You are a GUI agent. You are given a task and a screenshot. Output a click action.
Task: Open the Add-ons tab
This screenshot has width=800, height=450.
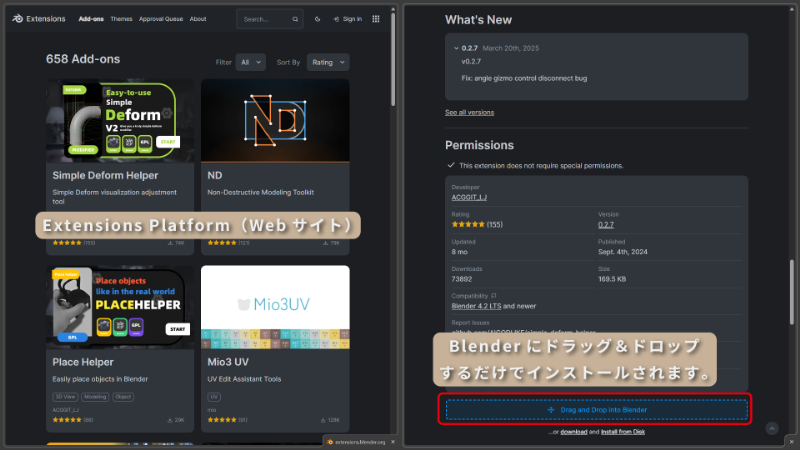coord(91,19)
